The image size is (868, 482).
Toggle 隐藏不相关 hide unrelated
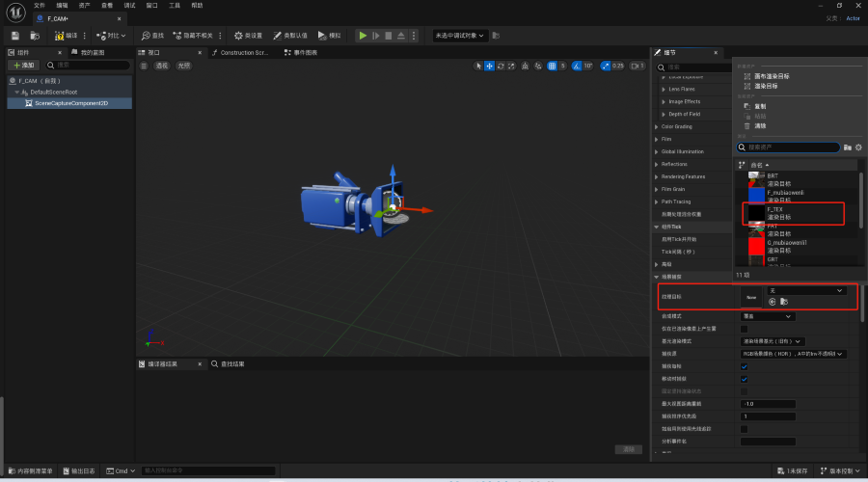(193, 36)
